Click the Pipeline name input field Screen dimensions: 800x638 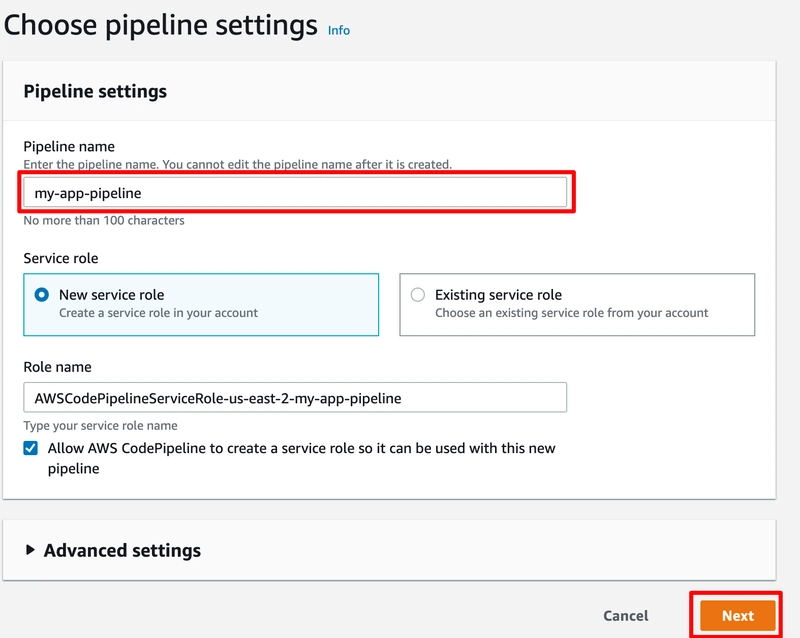[295, 192]
